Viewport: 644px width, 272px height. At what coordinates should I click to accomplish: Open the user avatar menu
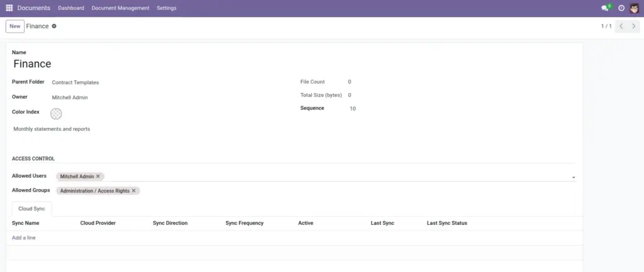[635, 8]
